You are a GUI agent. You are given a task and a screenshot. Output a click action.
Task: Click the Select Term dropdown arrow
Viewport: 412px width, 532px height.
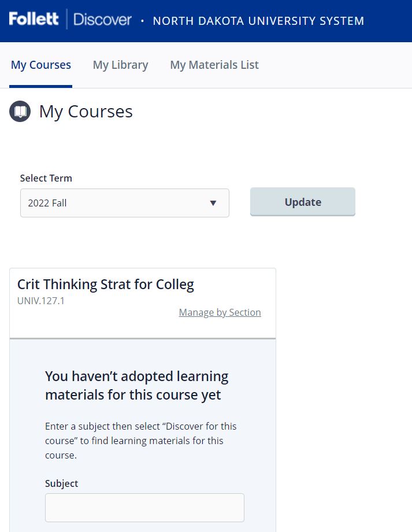click(x=213, y=203)
